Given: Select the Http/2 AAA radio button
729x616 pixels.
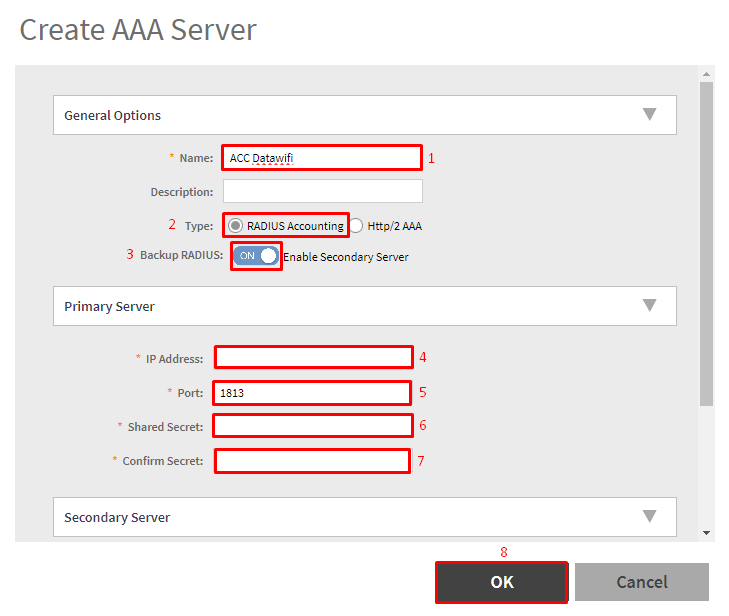Looking at the screenshot, I should pyautogui.click(x=356, y=225).
